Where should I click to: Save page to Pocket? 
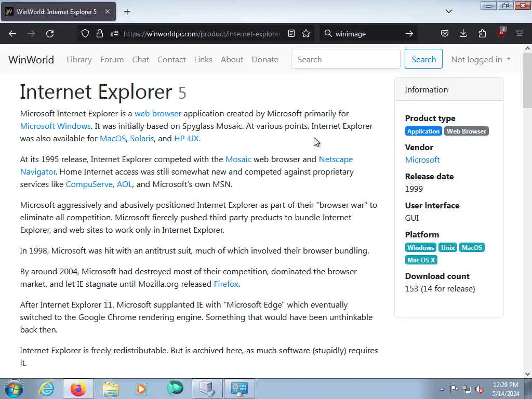point(445,34)
